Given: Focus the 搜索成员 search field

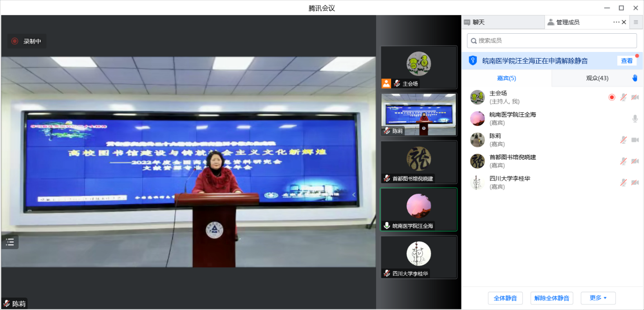Looking at the screenshot, I should coord(552,41).
